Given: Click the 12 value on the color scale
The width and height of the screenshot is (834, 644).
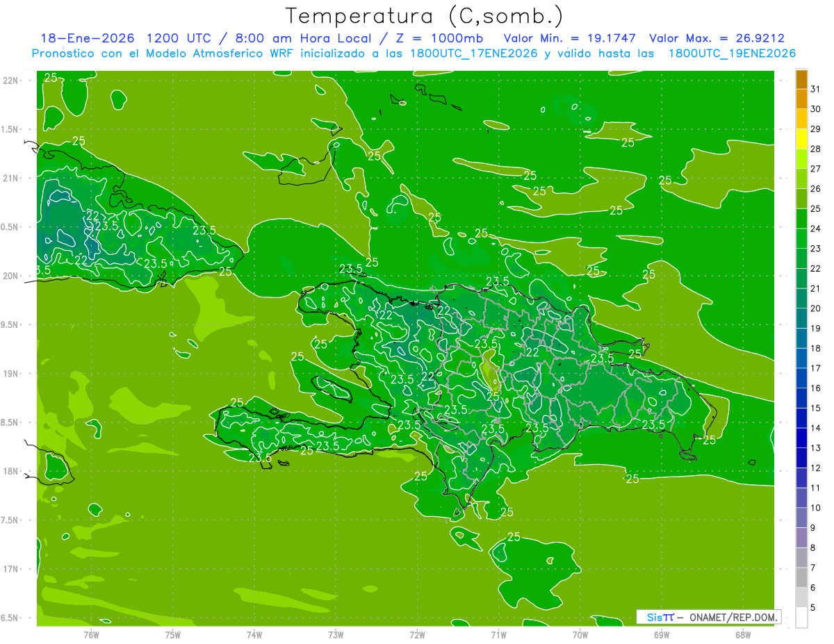Looking at the screenshot, I should 816,468.
